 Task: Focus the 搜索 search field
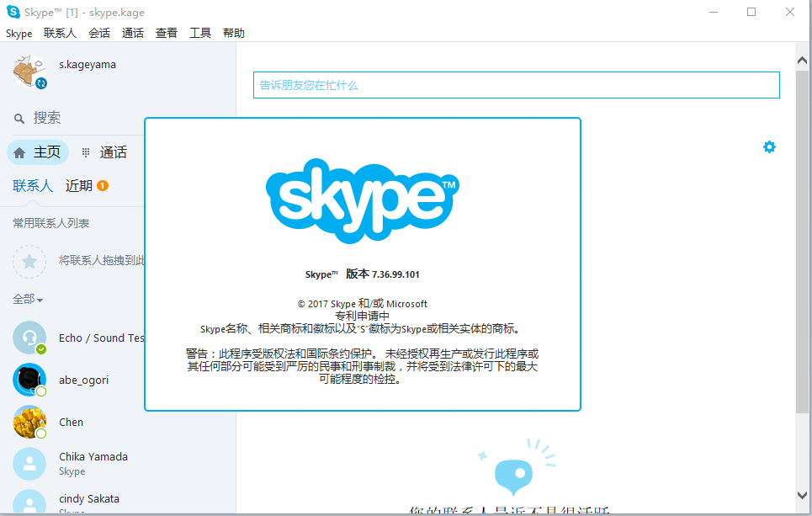coord(77,118)
